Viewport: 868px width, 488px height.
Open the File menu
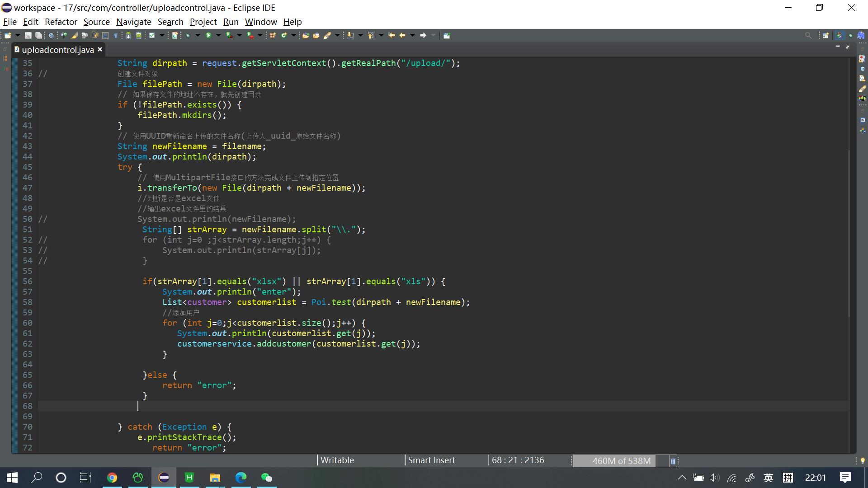tap(10, 22)
